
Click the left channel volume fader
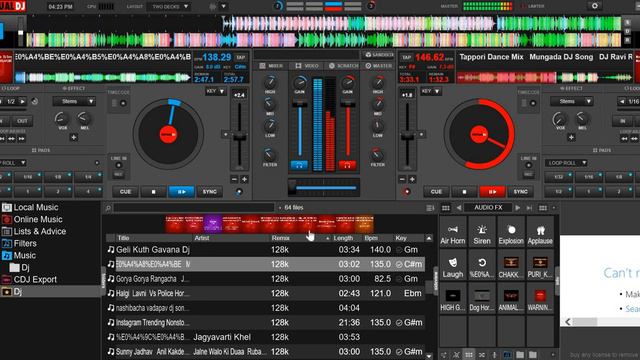coord(300,129)
